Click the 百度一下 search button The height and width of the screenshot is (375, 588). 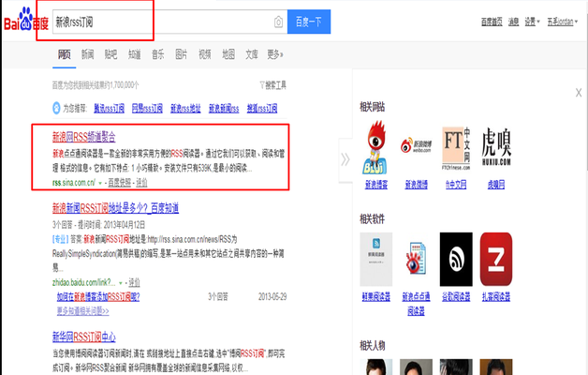pyautogui.click(x=309, y=22)
